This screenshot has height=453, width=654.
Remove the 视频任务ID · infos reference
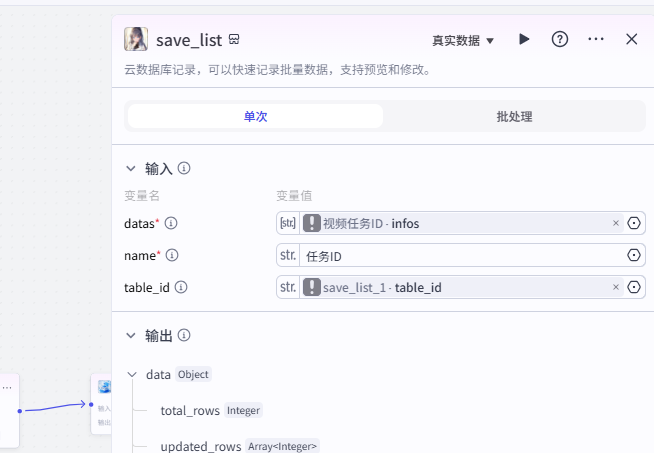(x=616, y=223)
